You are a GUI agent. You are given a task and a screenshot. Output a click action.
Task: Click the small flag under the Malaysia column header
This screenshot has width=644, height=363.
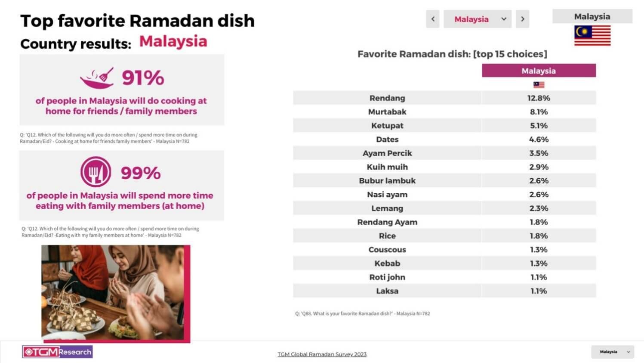click(x=539, y=84)
